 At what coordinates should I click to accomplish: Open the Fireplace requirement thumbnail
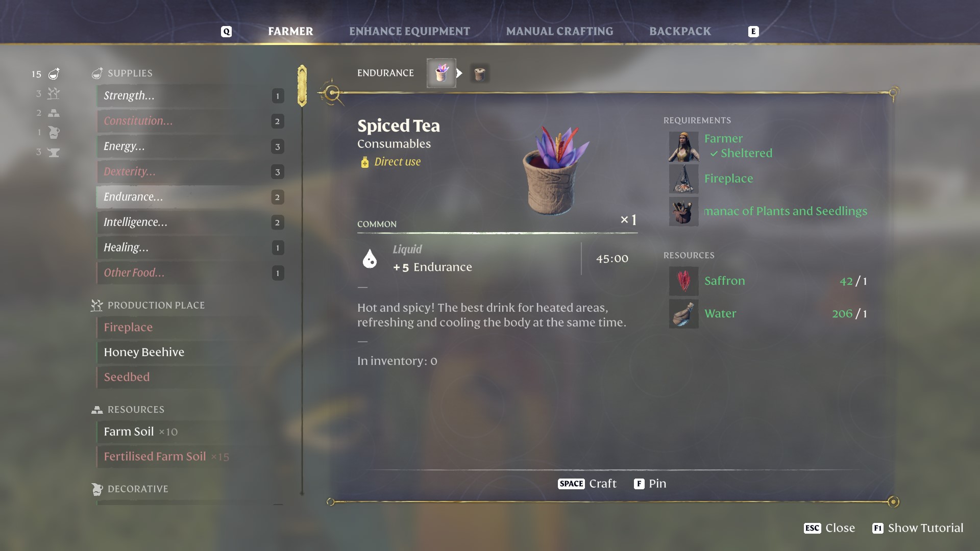click(x=683, y=179)
